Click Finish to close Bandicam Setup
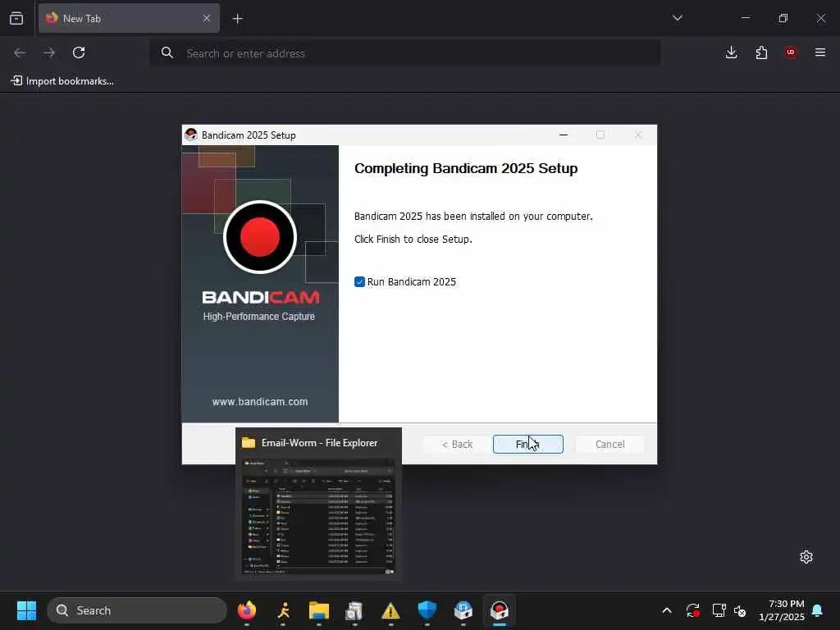 click(527, 444)
